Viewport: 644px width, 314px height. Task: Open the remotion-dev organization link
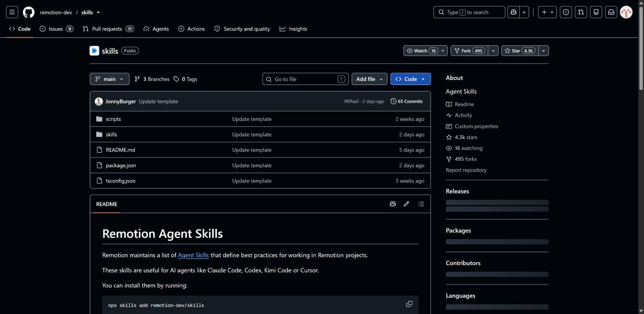(56, 12)
